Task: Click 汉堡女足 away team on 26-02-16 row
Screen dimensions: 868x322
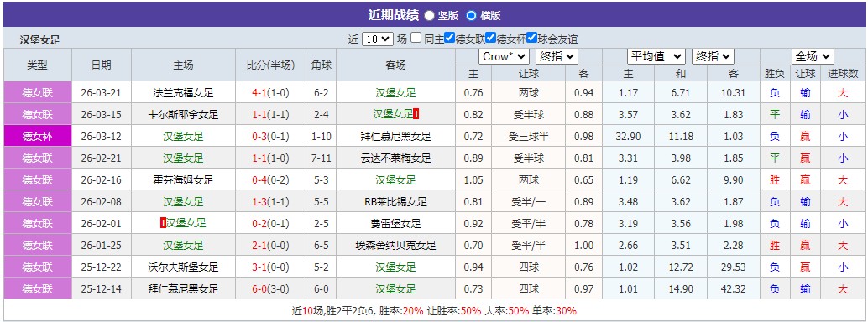Action: click(395, 179)
